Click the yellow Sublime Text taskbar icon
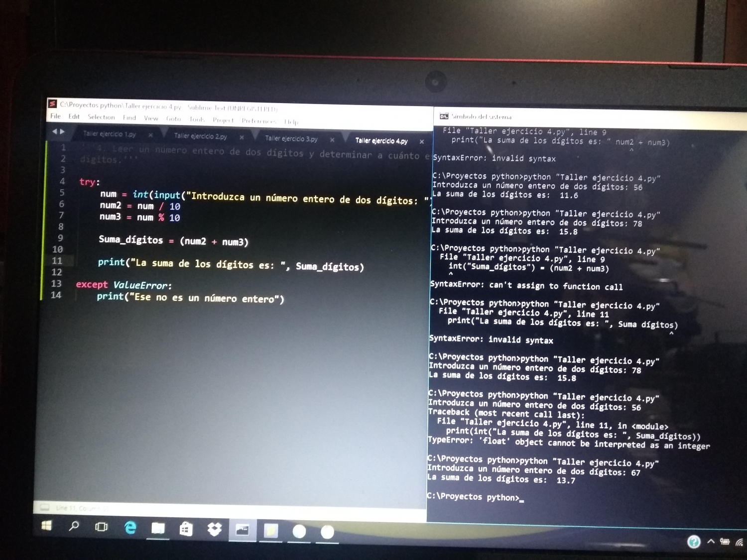The image size is (747, 560). 271,531
